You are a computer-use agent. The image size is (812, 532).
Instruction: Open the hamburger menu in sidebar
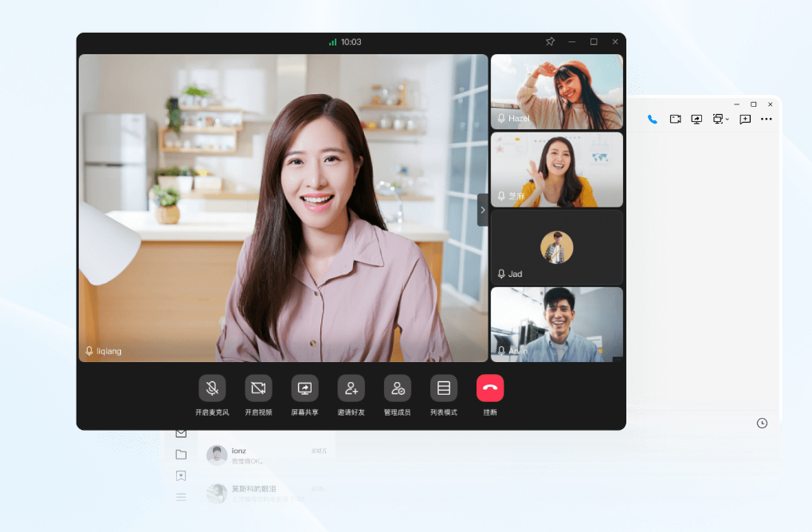[x=181, y=497]
